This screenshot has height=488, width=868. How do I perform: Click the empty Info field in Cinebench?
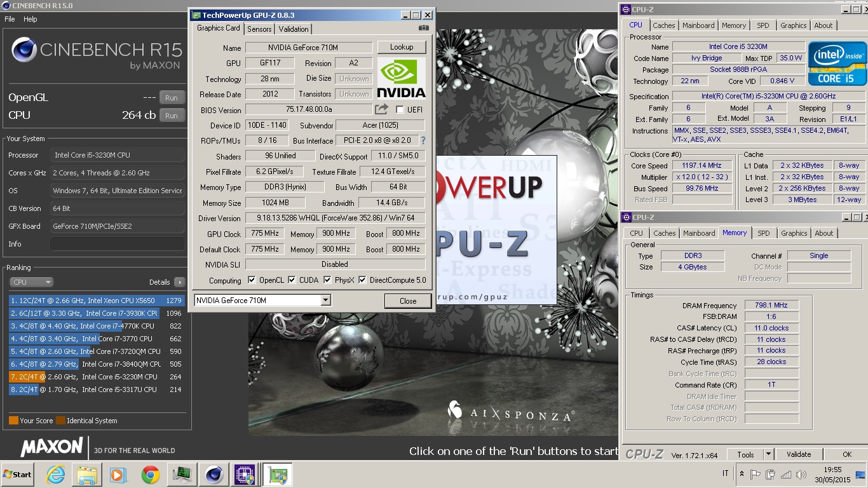(x=117, y=244)
